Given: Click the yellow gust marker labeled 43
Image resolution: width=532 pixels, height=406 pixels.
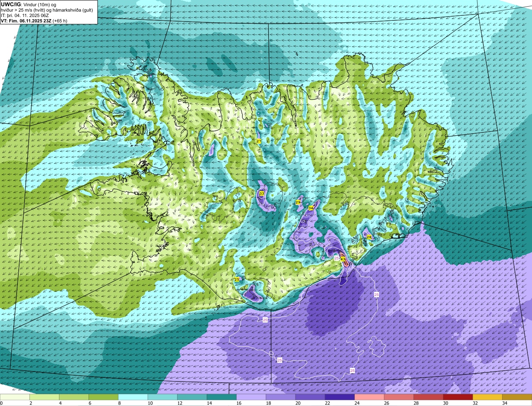Looking at the screenshot, I should [343, 259].
